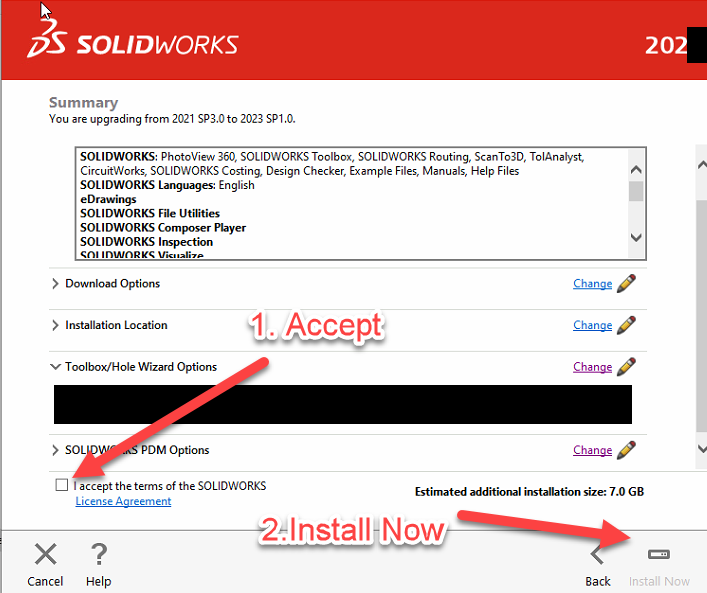Click the Summary heading
The width and height of the screenshot is (707, 593).
click(x=83, y=103)
